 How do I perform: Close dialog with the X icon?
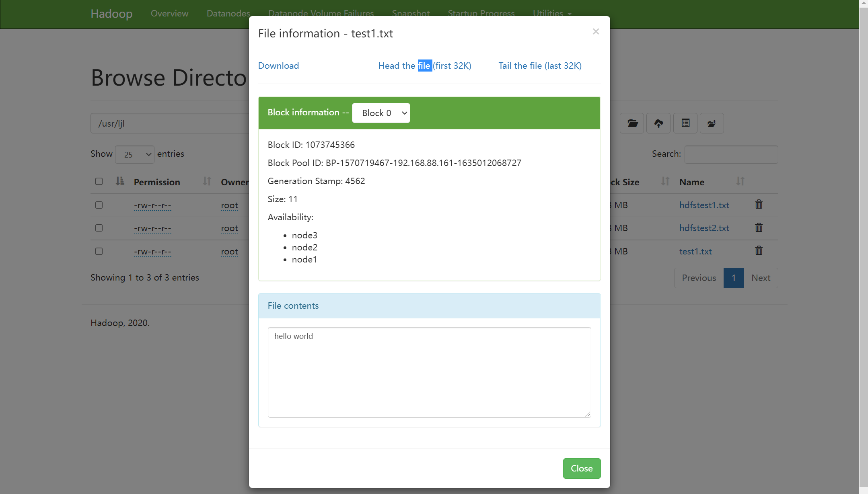[596, 31]
